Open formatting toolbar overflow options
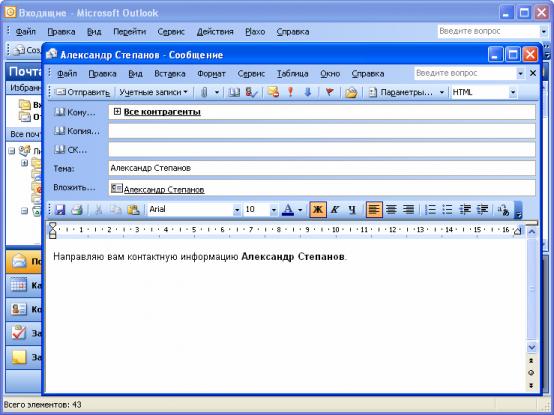554x415 pixels. click(x=518, y=210)
